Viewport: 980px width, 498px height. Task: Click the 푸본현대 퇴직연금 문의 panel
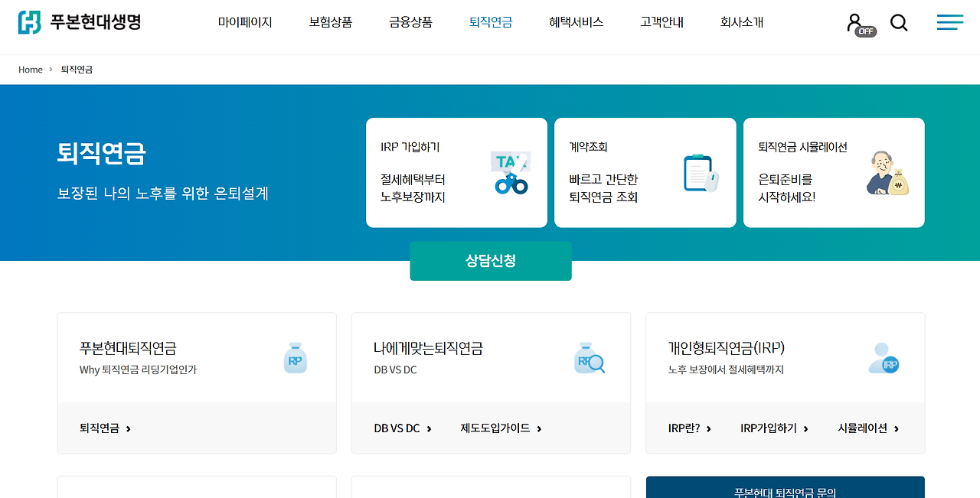(786, 487)
